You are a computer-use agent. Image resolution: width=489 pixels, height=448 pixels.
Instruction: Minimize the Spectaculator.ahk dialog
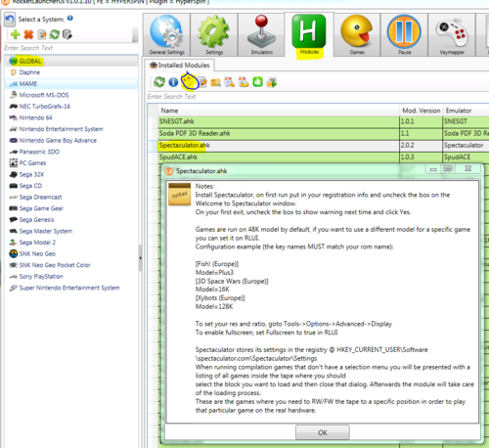tap(433, 169)
